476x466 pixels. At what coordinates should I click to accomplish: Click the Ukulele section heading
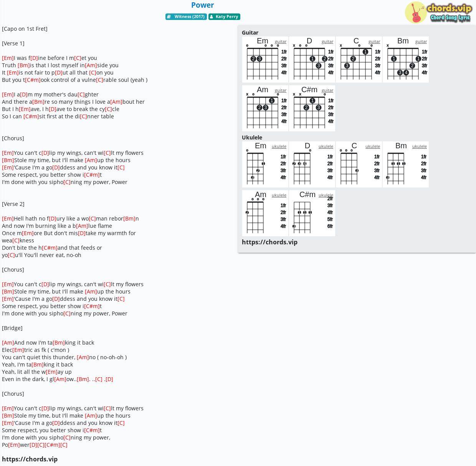click(252, 138)
